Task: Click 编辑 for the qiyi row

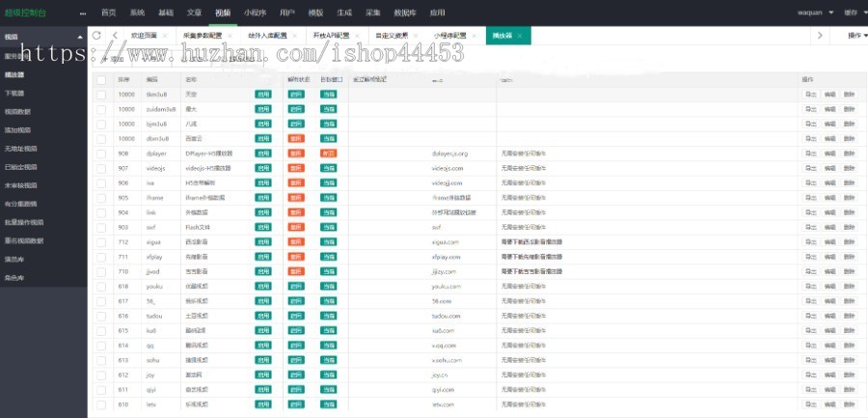Action: pos(829,390)
